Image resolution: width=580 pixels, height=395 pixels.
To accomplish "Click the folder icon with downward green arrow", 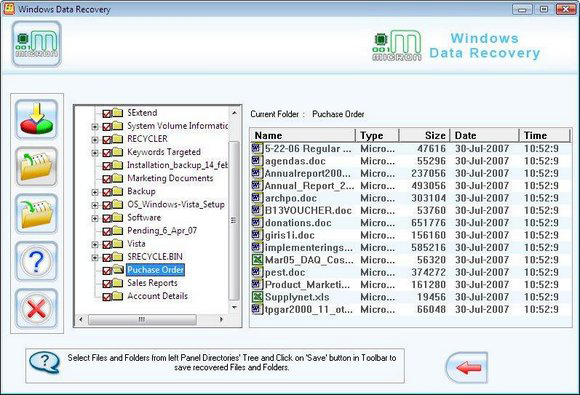I will 36,213.
